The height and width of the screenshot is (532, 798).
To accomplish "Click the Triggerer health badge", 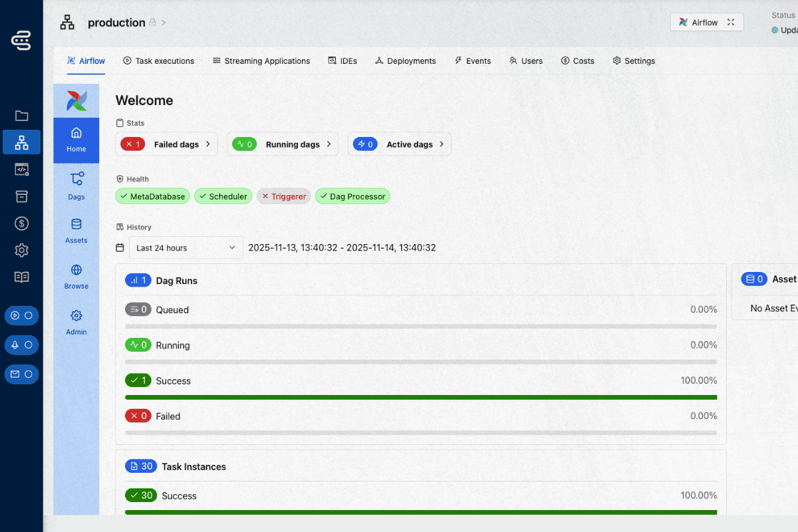I will 283,196.
